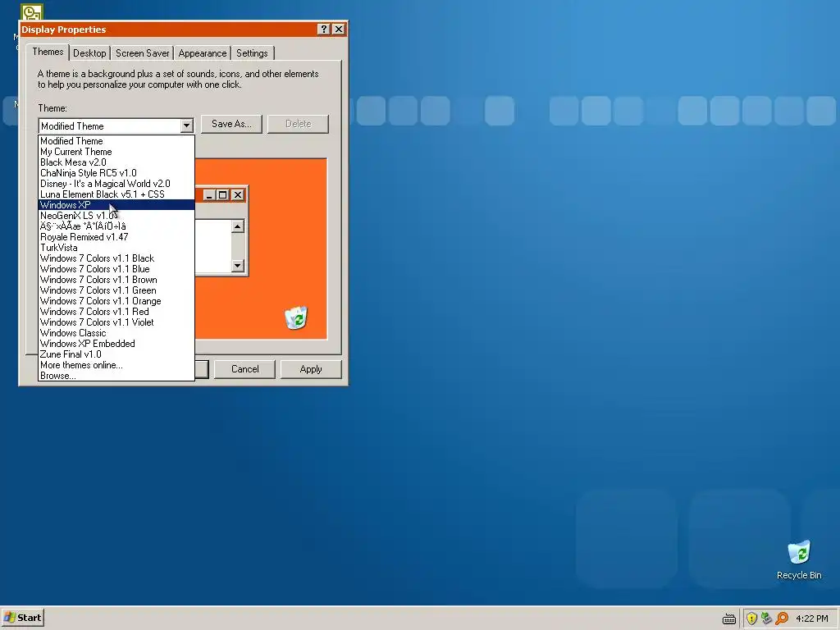840x630 pixels.
Task: Click the close X in the preview window
Action: [x=238, y=195]
